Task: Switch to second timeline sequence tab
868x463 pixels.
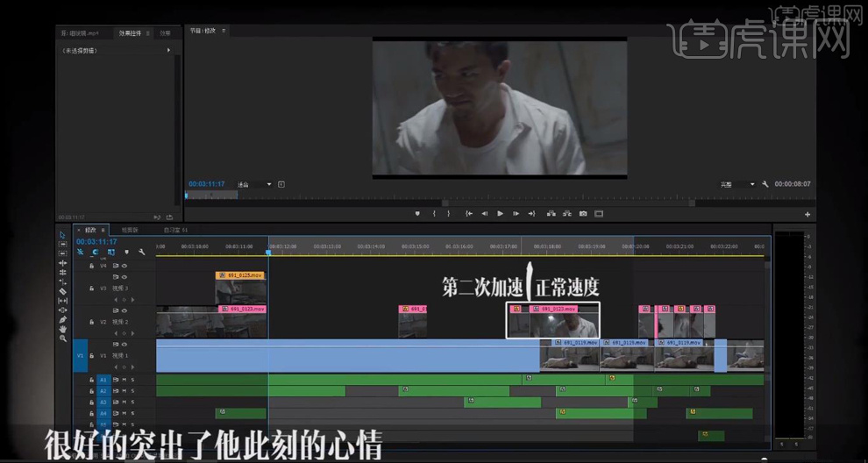Action: [x=130, y=230]
